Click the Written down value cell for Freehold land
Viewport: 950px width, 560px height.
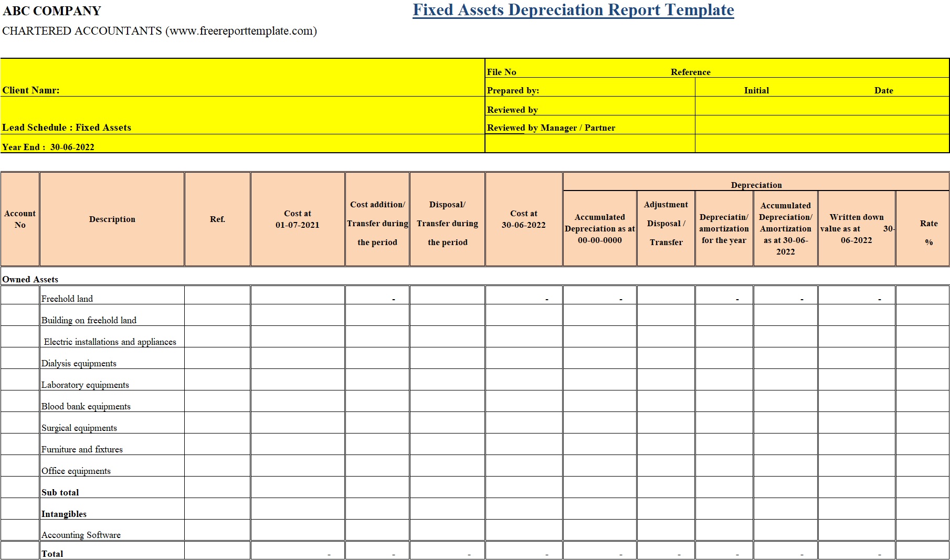857,295
